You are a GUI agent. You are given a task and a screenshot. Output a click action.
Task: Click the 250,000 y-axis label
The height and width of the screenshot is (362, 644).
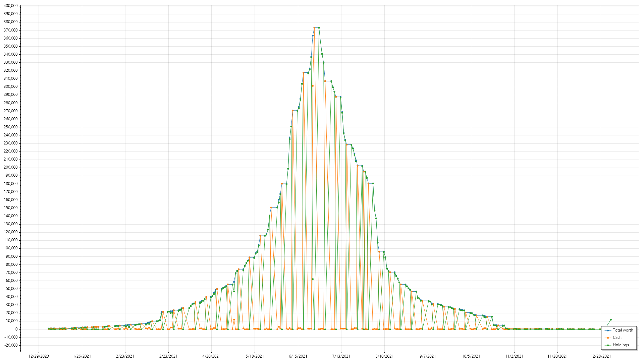pyautogui.click(x=10, y=127)
